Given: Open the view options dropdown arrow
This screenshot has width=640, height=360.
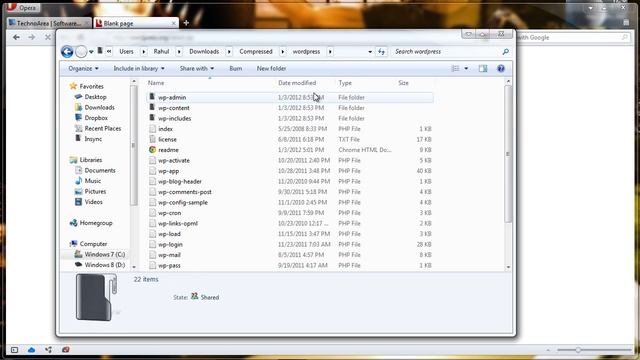Looking at the screenshot, I should 466,69.
